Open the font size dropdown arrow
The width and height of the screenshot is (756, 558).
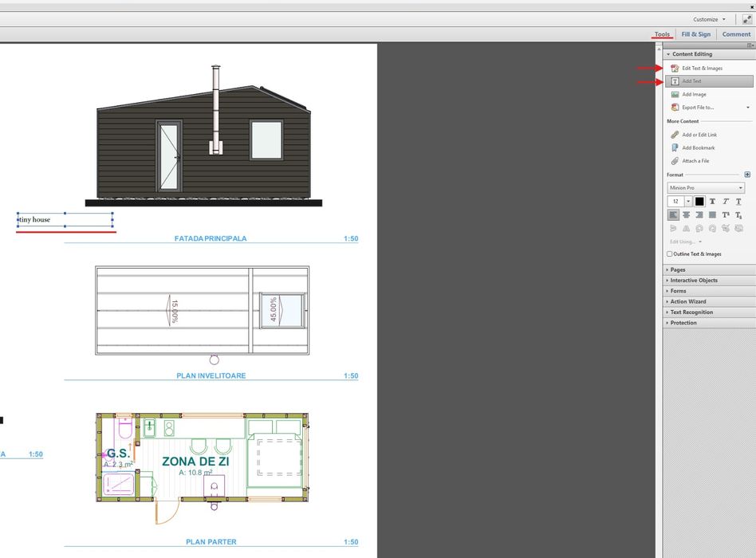(x=688, y=202)
